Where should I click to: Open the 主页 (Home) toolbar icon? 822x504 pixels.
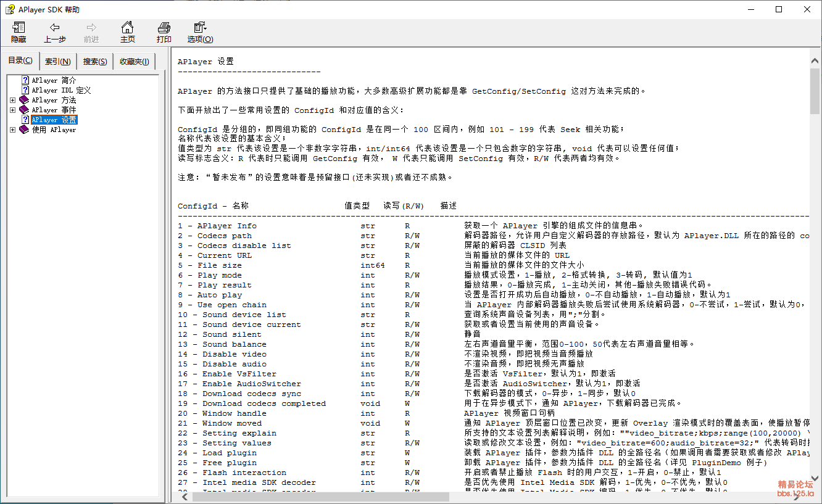(x=127, y=32)
